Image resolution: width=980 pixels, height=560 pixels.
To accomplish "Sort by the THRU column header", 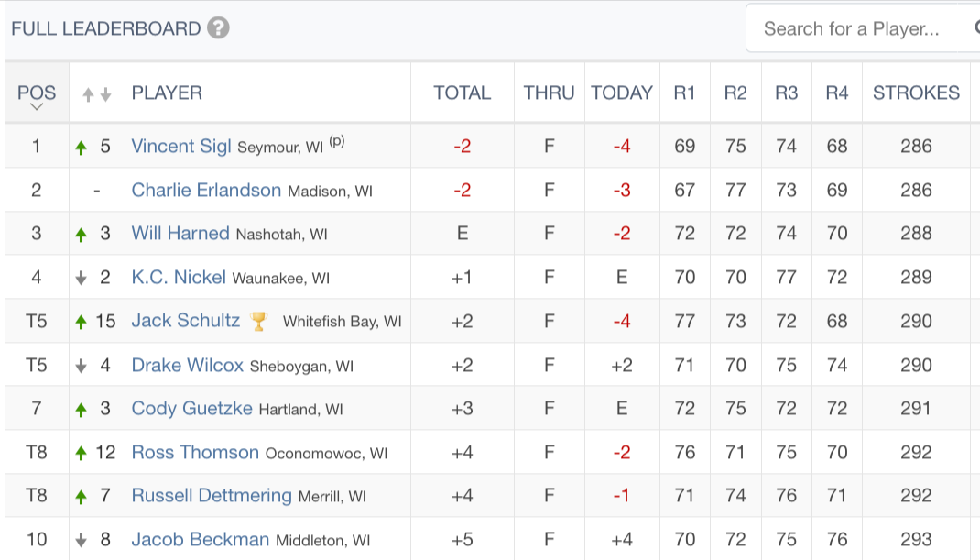I will click(x=549, y=93).
